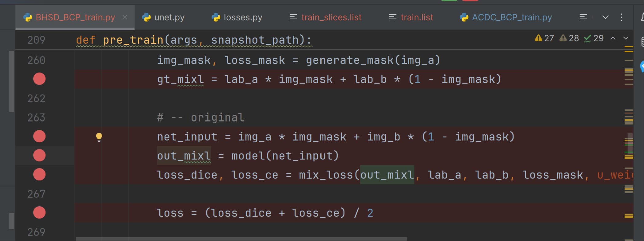Close the BHSD_BCP_train.py tab
The width and height of the screenshot is (644, 241).
pyautogui.click(x=125, y=17)
